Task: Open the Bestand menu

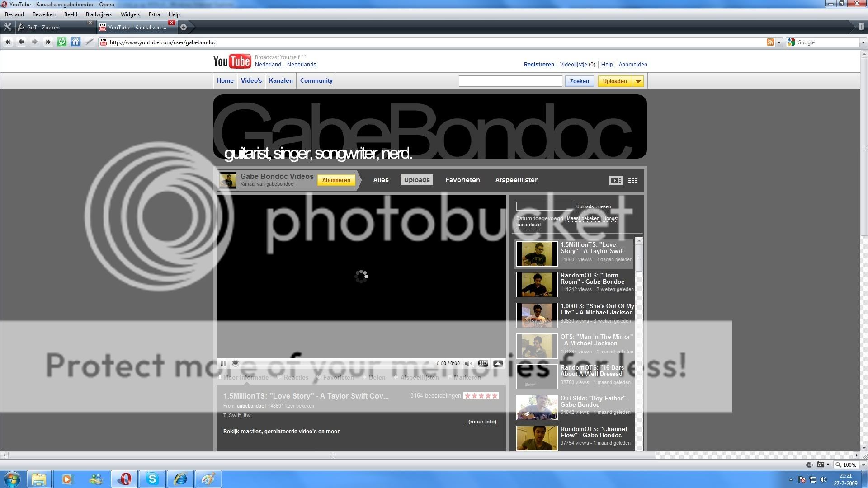Action: click(x=14, y=14)
